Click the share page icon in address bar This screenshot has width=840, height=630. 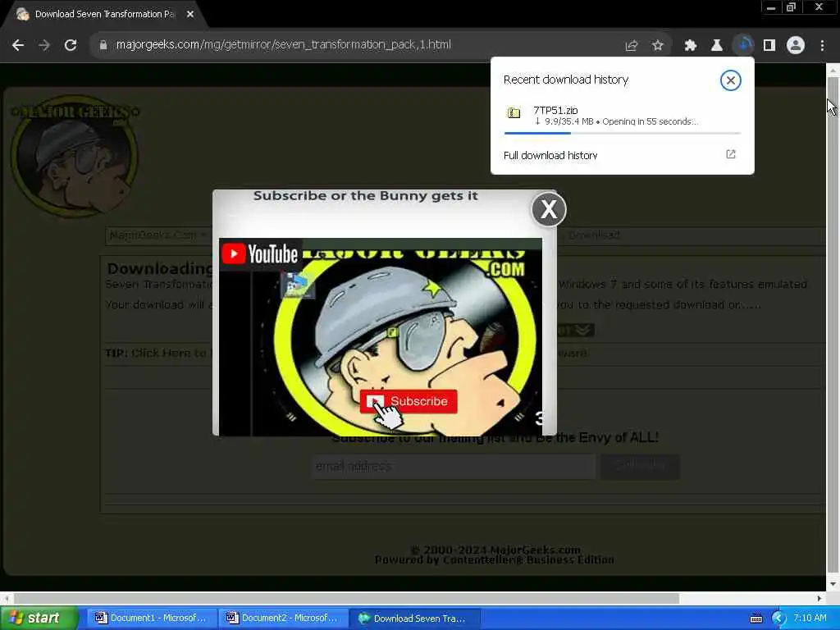pos(632,46)
